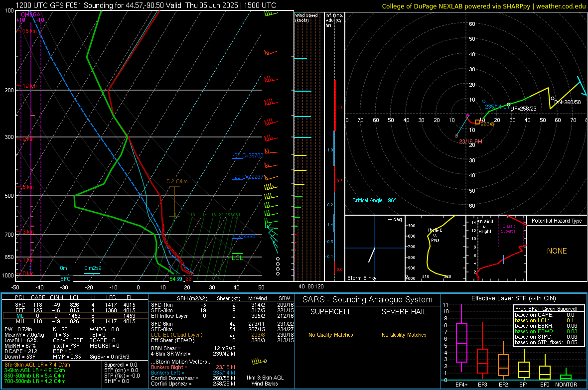
Task: Click the Sfc-3km AGL LR = 7.4 C/km line
Action: (x=37, y=365)
